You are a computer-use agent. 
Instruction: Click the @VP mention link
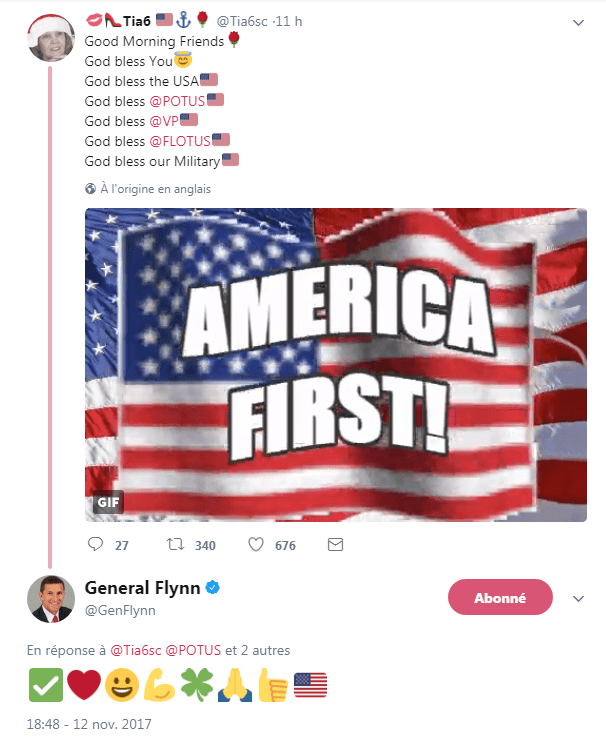pos(163,120)
